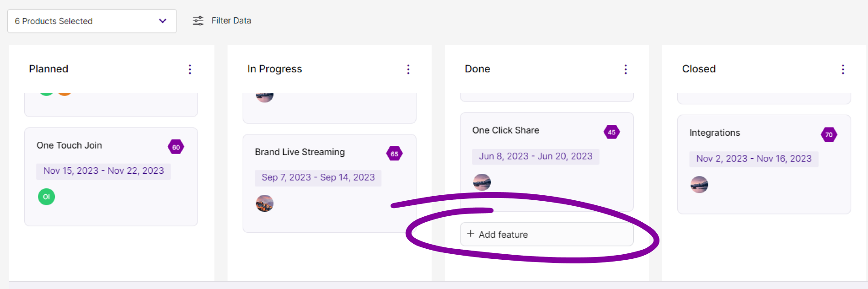Open the Planned column three-dot menu
Viewport: 868px width, 289px height.
point(190,69)
